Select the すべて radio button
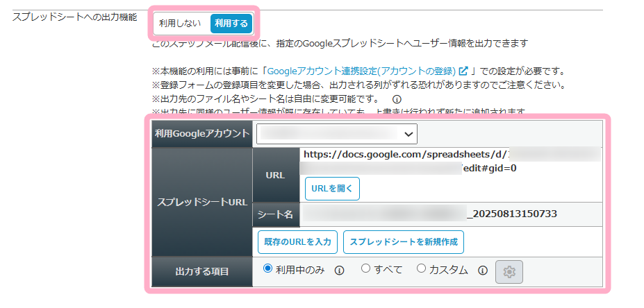Viewport: 644px width, 308px height. 365,268
